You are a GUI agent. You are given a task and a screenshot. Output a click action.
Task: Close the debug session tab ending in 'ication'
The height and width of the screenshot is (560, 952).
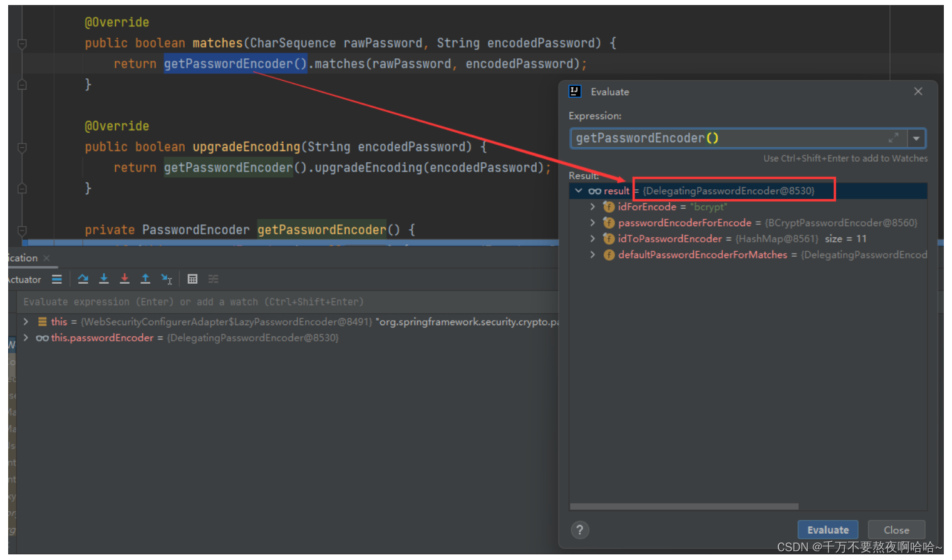(46, 258)
